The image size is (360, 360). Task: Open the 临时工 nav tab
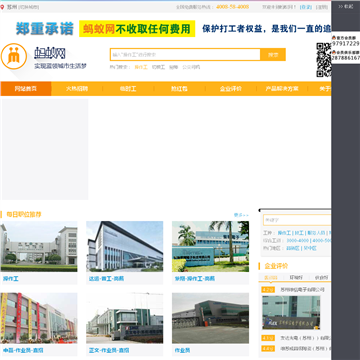128,89
